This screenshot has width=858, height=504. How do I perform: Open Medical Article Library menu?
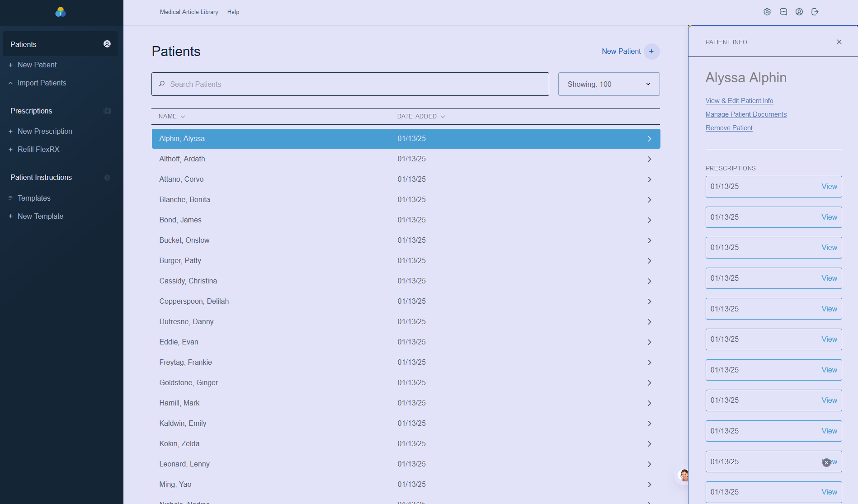pyautogui.click(x=189, y=12)
